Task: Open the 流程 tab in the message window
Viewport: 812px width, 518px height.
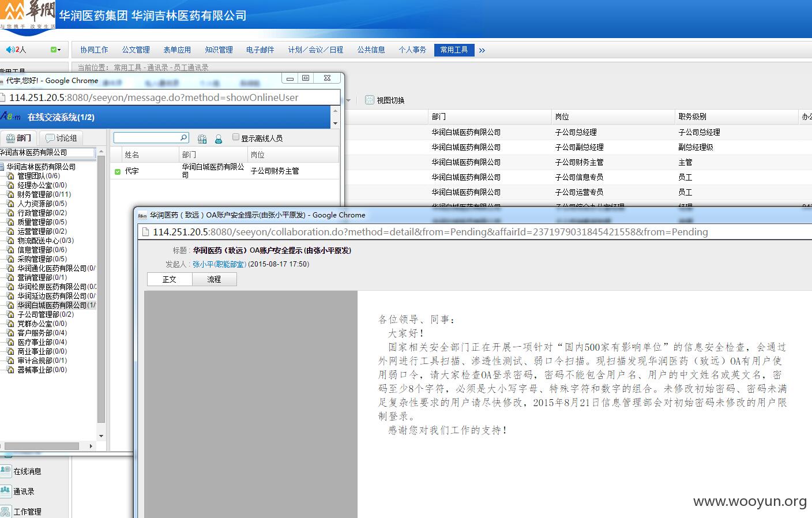Action: coord(214,279)
